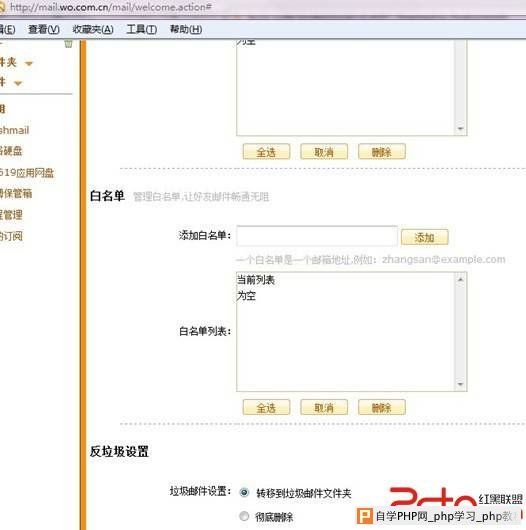Viewport: 526px width, 530px height.
Task: Click 全选 button under whitelist list
Action: point(266,407)
